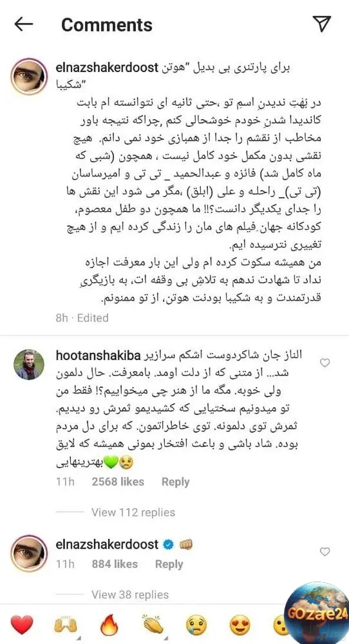This screenshot has width=349, height=644.
Task: Go back using the left arrow
Action: click(x=23, y=24)
